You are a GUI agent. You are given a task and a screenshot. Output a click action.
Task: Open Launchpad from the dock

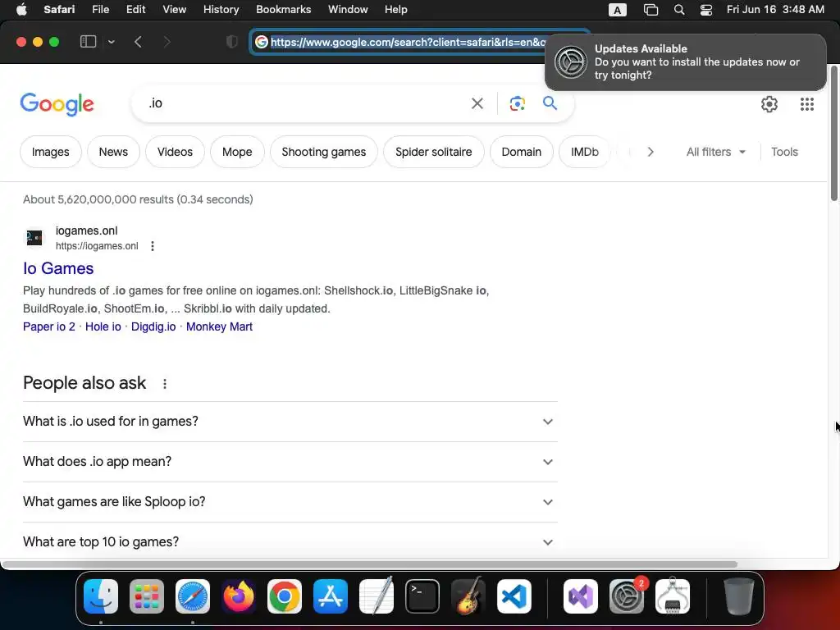pyautogui.click(x=147, y=596)
